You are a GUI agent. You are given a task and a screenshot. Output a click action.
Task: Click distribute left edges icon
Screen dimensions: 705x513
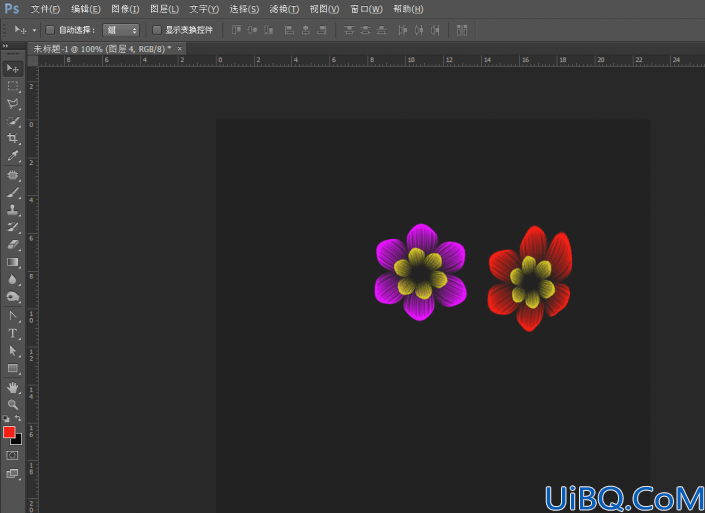click(x=403, y=30)
